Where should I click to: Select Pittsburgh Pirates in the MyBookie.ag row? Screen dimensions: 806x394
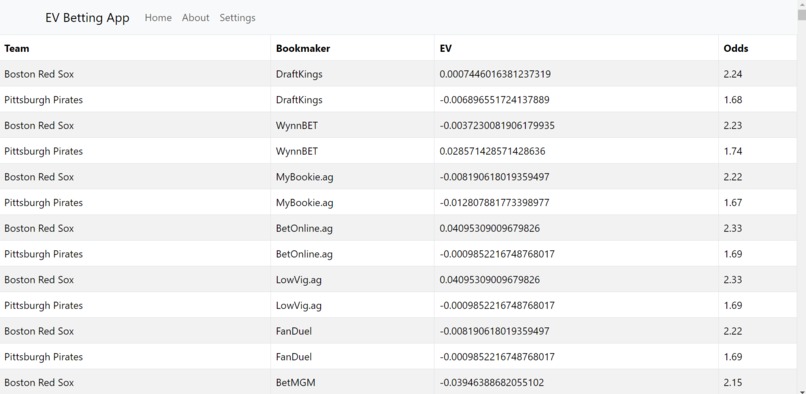pyautogui.click(x=44, y=203)
